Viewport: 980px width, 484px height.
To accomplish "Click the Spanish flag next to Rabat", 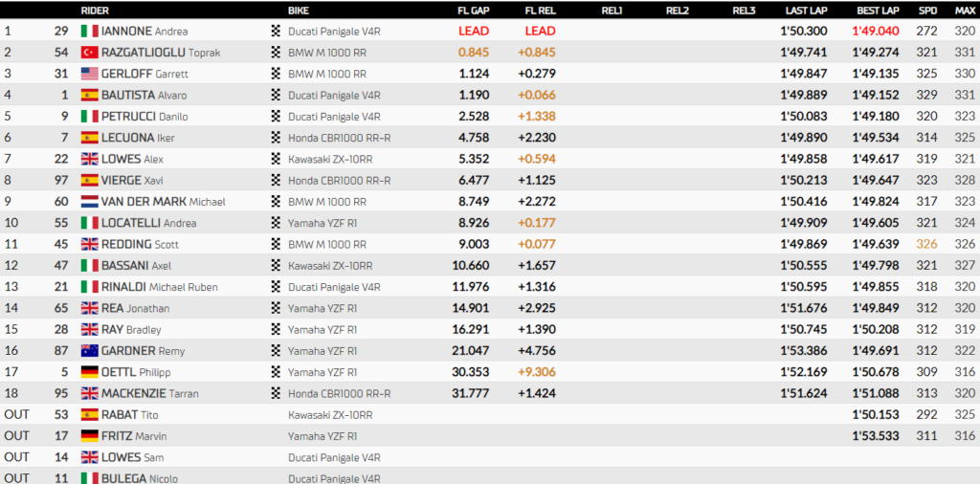I will (x=89, y=415).
